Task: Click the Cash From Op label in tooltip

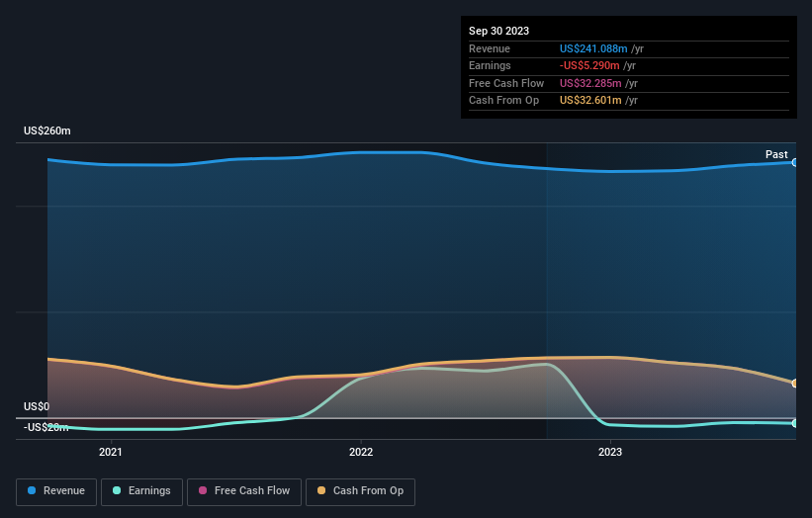Action: (503, 101)
